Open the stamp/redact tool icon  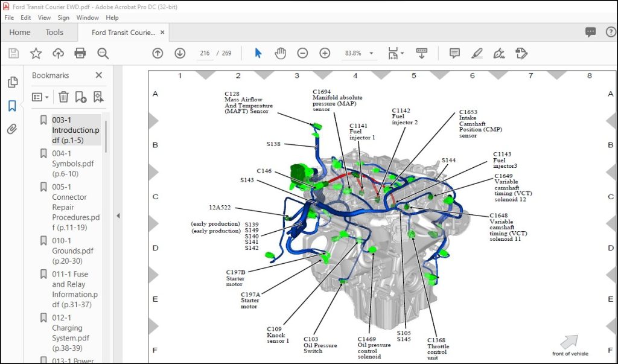pyautogui.click(x=521, y=53)
